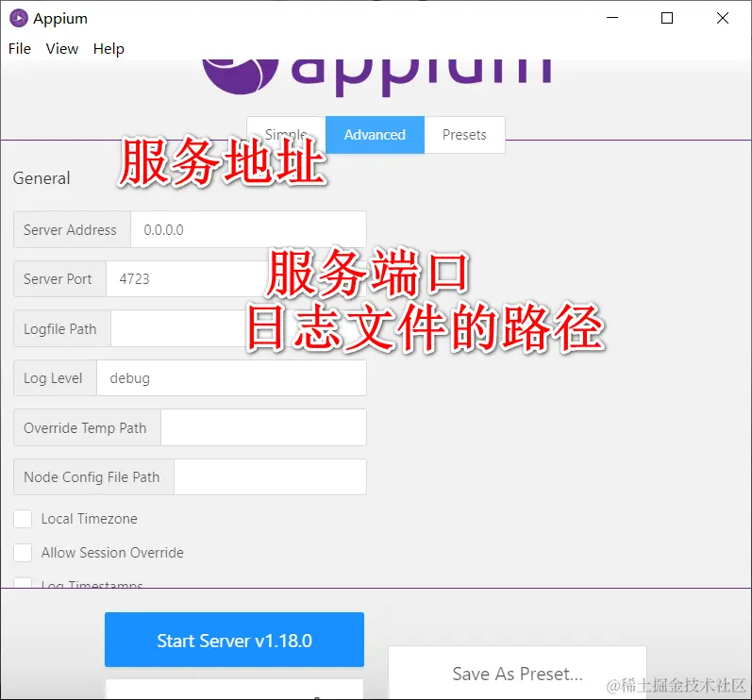This screenshot has height=700, width=752.
Task: Open the File menu
Action: (x=20, y=48)
